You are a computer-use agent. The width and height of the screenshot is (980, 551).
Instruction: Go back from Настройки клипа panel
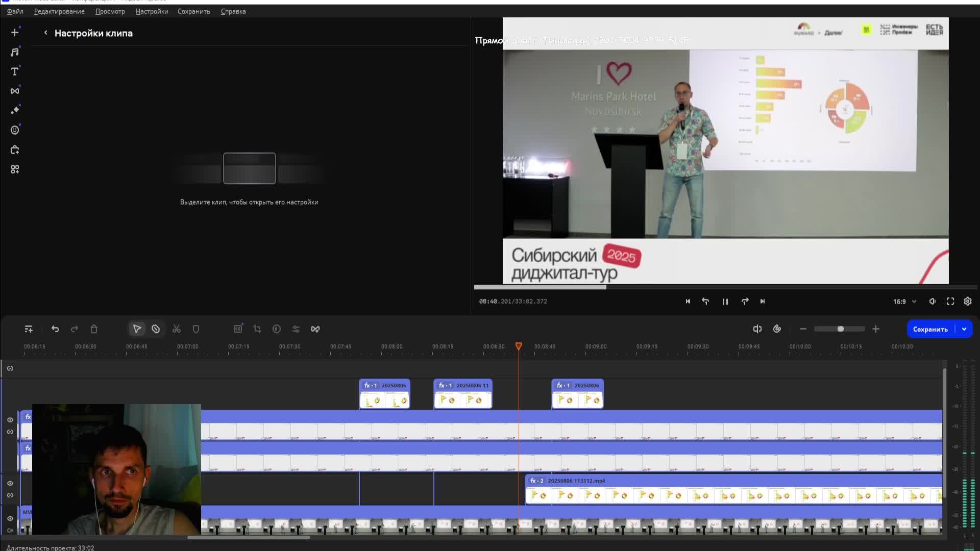pyautogui.click(x=45, y=33)
